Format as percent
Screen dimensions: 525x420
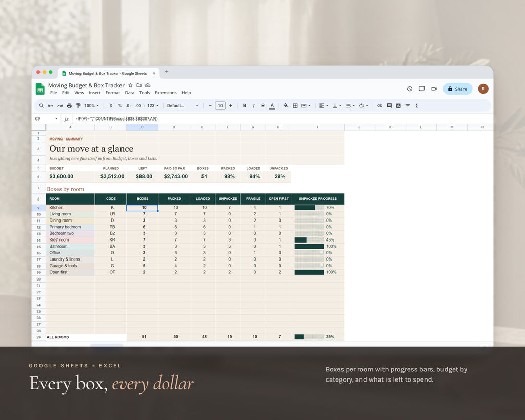click(x=120, y=106)
